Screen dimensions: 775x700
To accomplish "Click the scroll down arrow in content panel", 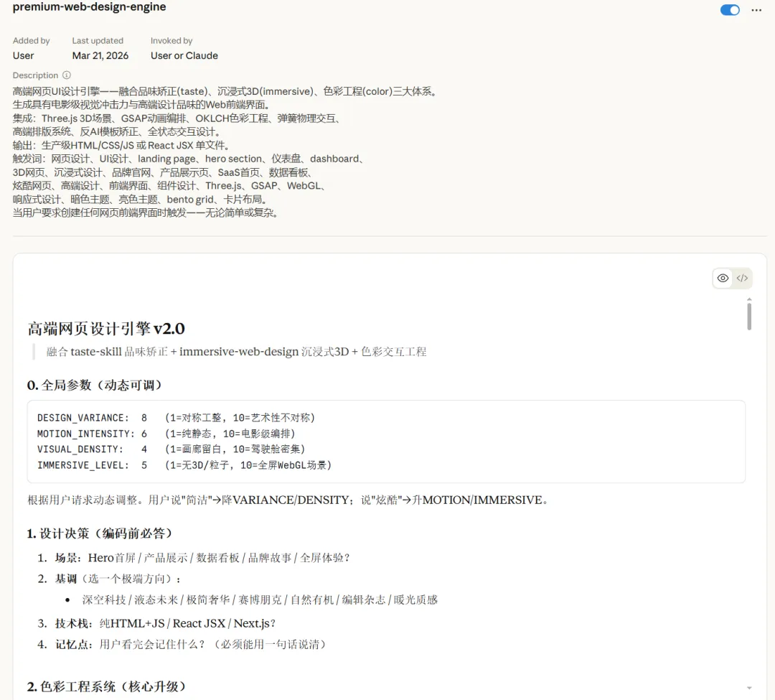I will 749,689.
